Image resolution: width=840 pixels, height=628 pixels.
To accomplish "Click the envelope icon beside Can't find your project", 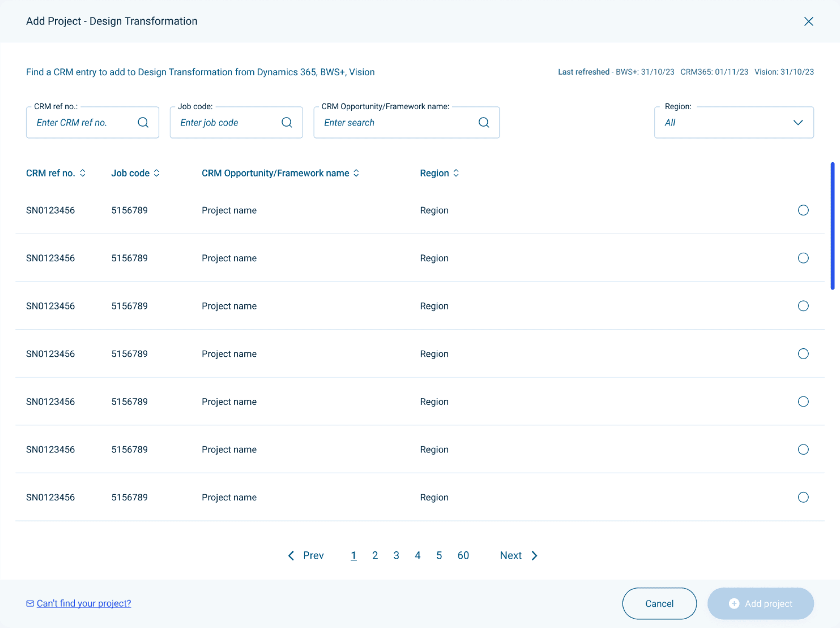I will point(30,603).
